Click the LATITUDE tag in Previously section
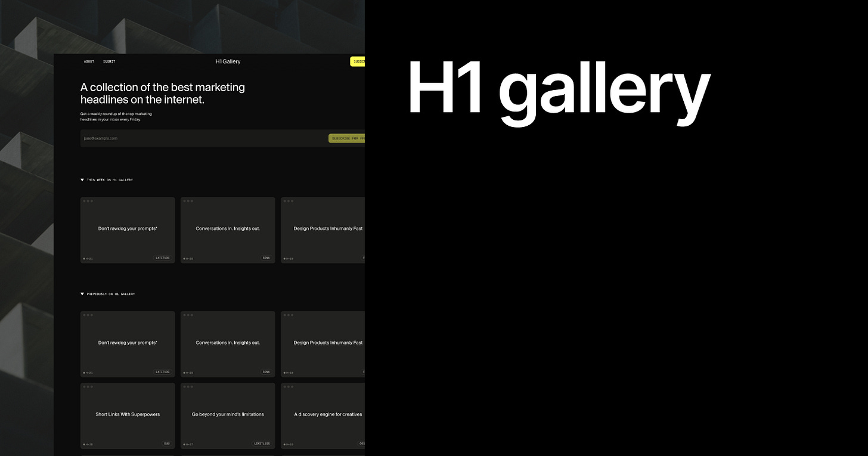 coord(163,372)
